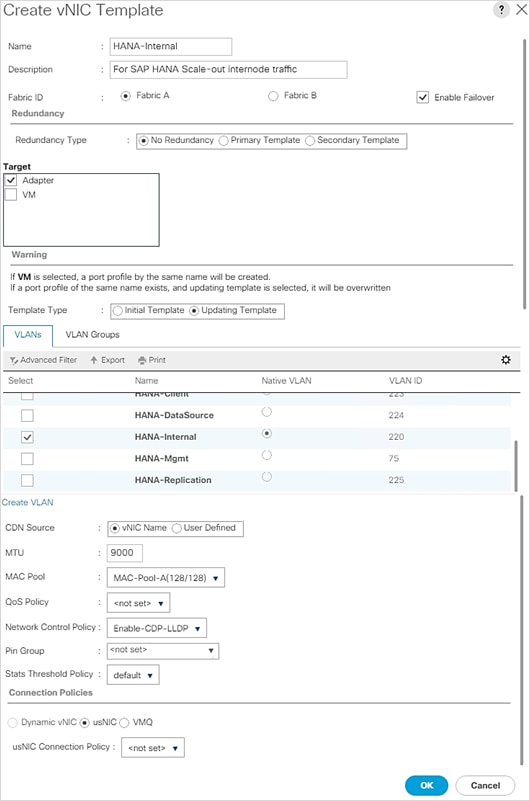Select Updating Template type
The width and height of the screenshot is (530, 801).
[194, 311]
